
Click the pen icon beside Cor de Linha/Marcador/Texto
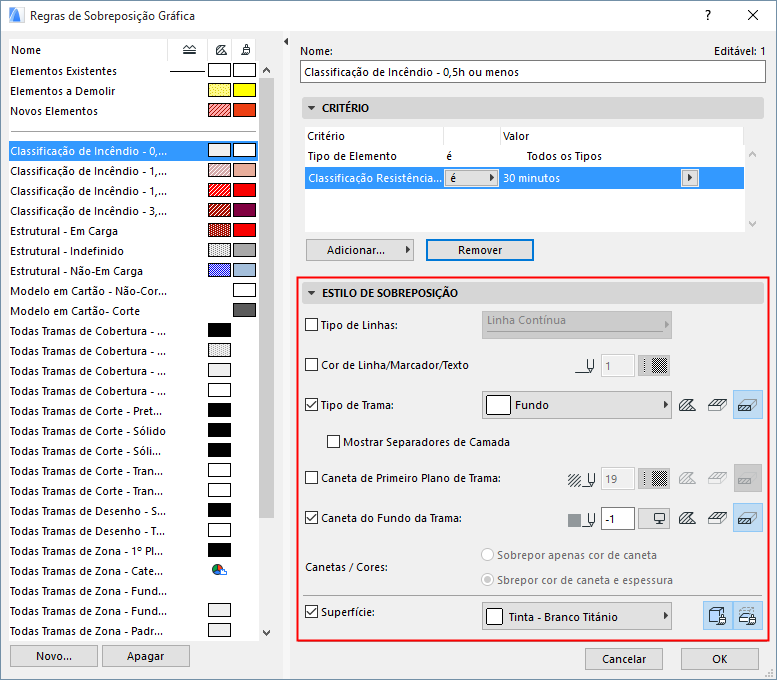click(x=585, y=366)
